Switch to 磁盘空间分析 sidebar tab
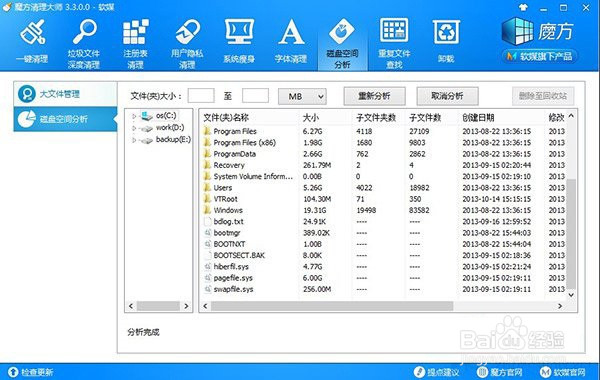The width and height of the screenshot is (600, 380). [x=65, y=119]
